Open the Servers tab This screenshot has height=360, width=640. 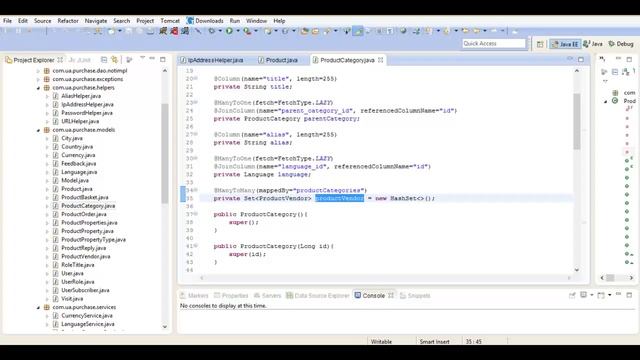coord(267,296)
